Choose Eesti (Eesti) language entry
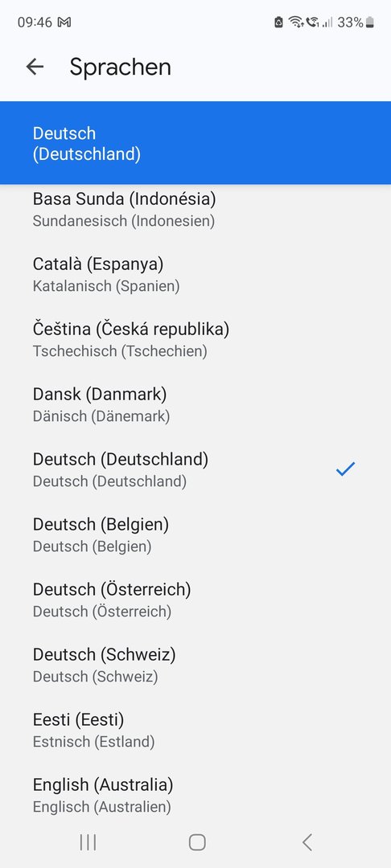This screenshot has height=868, width=391. [195, 730]
